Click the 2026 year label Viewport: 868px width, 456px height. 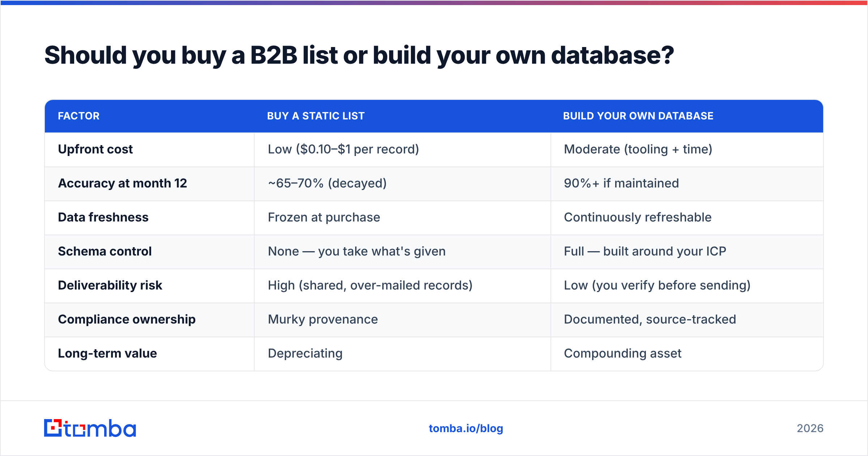click(810, 428)
